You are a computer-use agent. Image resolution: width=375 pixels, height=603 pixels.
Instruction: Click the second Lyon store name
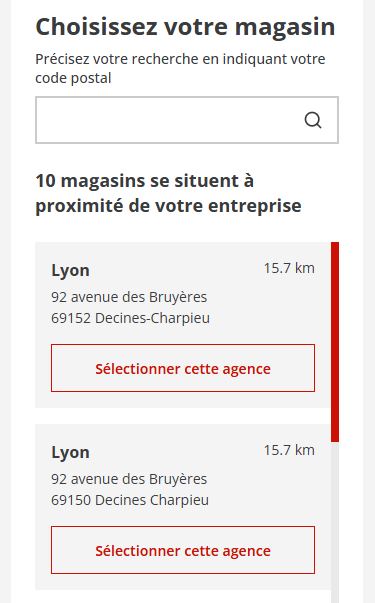(70, 452)
